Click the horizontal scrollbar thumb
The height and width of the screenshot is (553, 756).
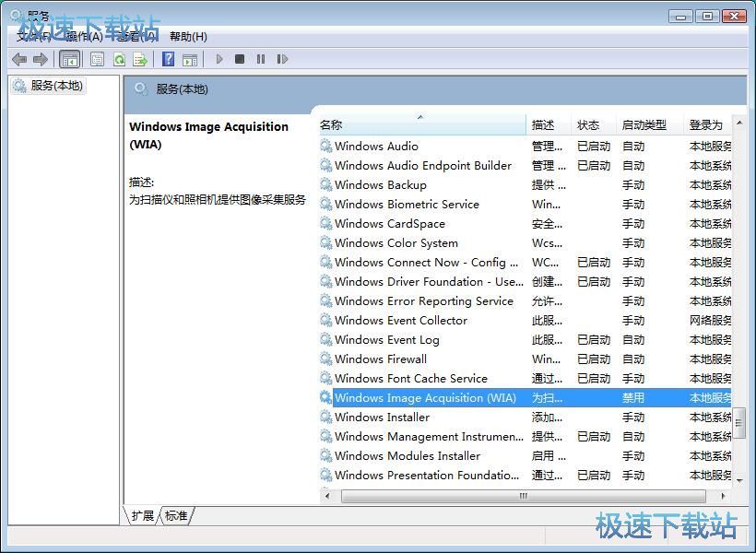click(x=523, y=496)
